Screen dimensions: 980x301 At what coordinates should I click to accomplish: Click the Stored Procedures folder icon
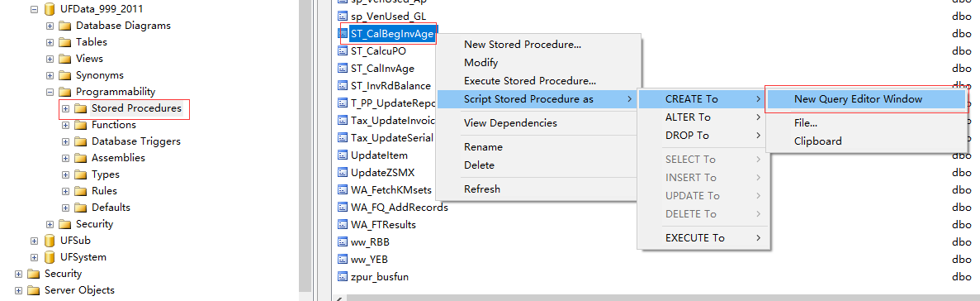pyautogui.click(x=80, y=108)
